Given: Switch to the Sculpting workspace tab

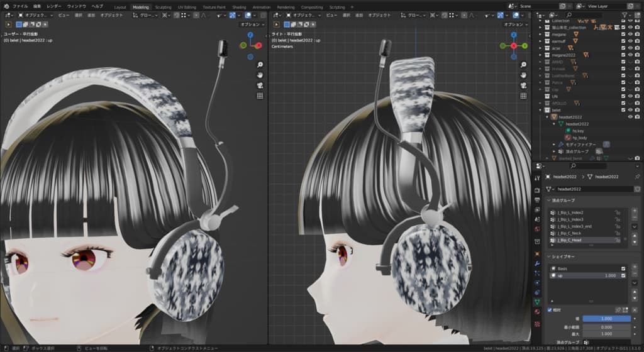Looking at the screenshot, I should [162, 7].
